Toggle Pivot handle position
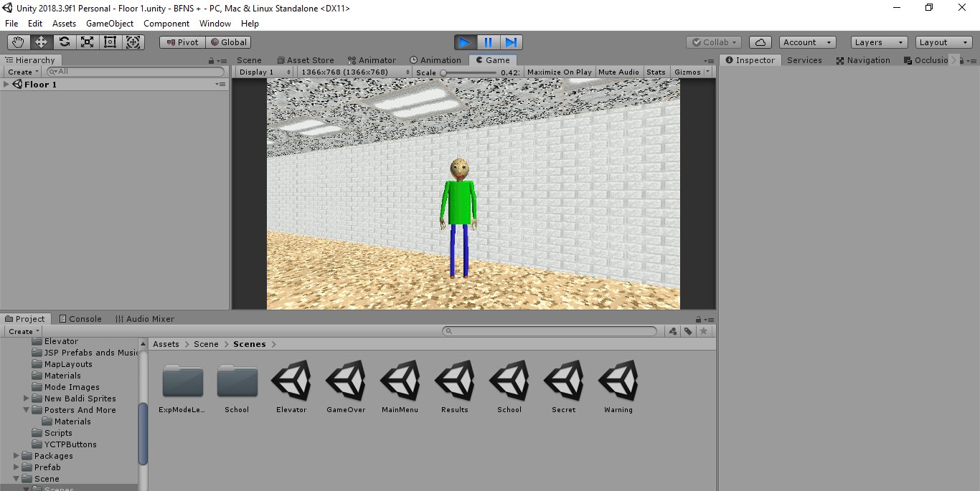This screenshot has height=491, width=980. click(x=182, y=42)
